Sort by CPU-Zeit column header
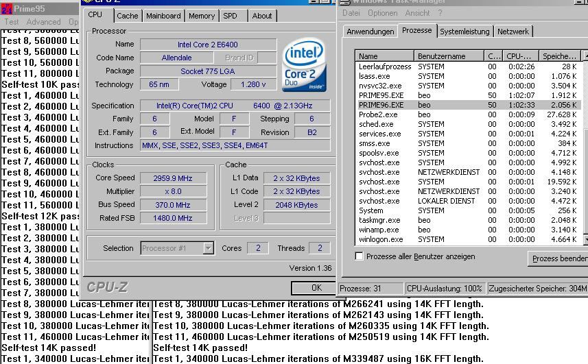Screen dimensions: 588x364 point(521,56)
